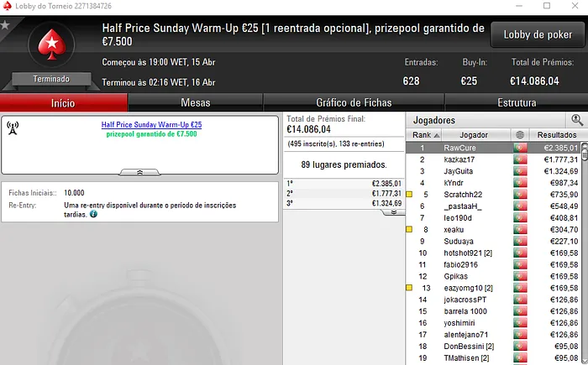Switch to the Mesas tab
588x365 pixels.
pos(196,102)
